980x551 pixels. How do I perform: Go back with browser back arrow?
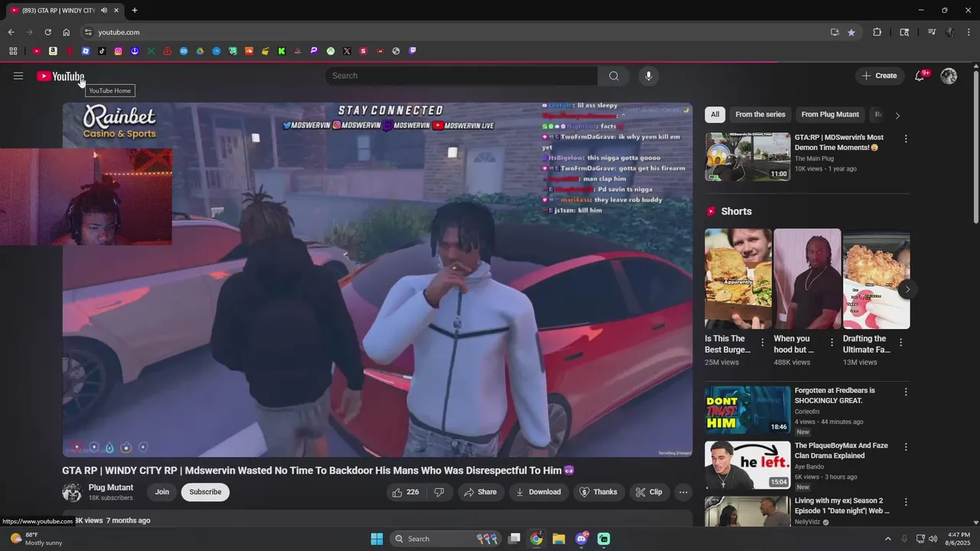click(x=11, y=32)
